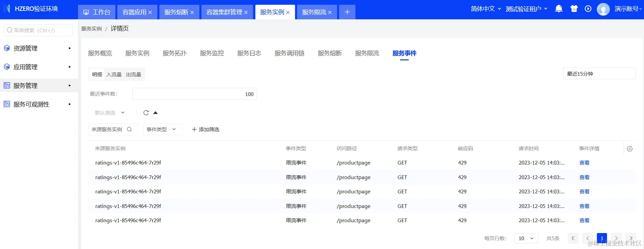644x249 pixels.
Task: Click page number 1 button
Action: [602, 238]
